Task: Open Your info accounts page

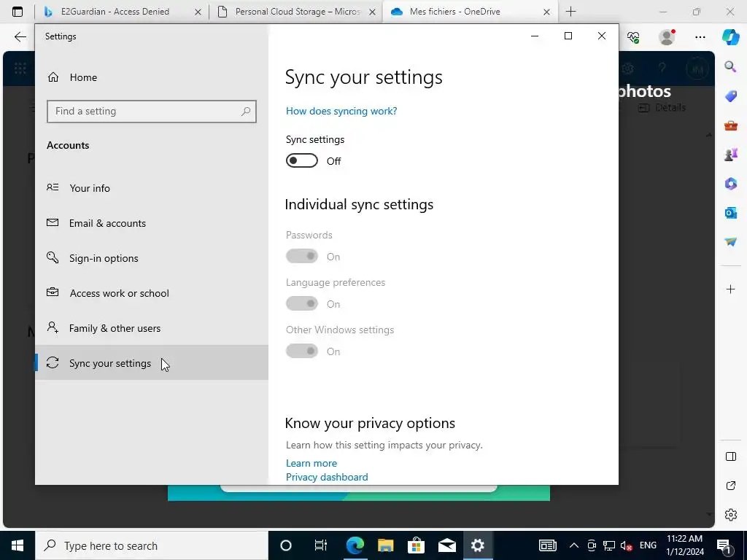Action: pyautogui.click(x=152, y=188)
